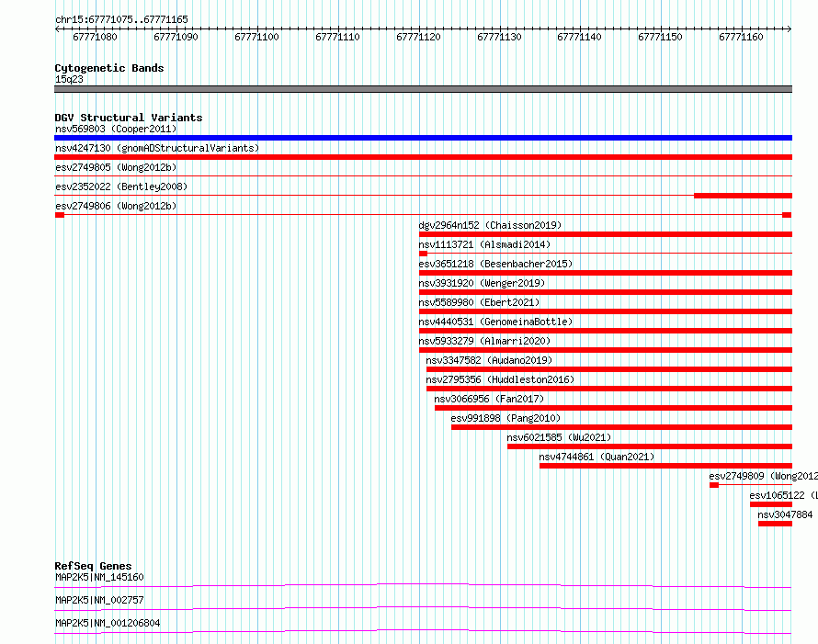Click MAP2K5|NM_145160 gene label
The image size is (818, 644).
click(x=99, y=577)
